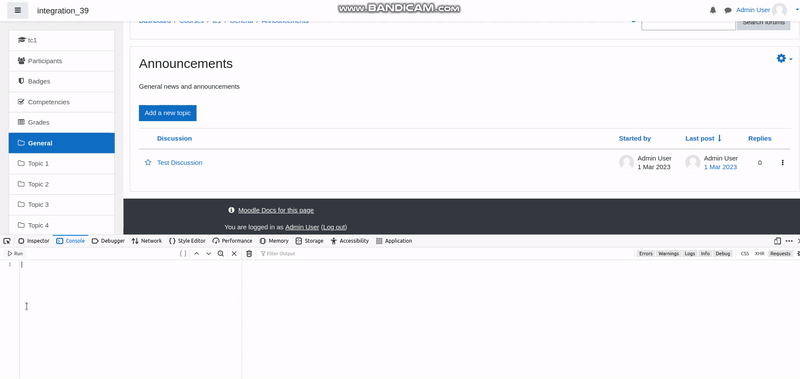
Task: Open the hamburger side menu button
Action: point(18,10)
